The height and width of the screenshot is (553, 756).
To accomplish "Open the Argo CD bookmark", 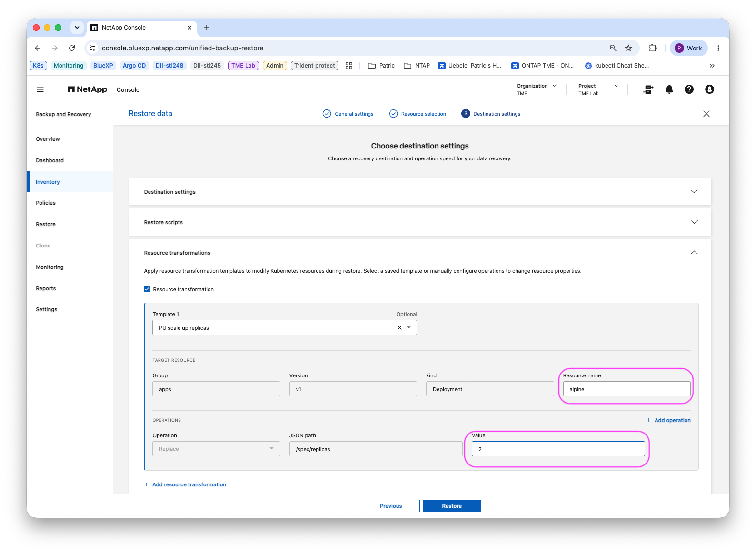I will pos(134,66).
